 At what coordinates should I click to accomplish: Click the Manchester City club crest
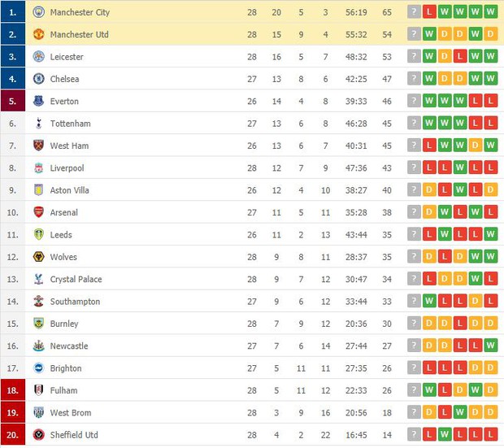pos(38,12)
